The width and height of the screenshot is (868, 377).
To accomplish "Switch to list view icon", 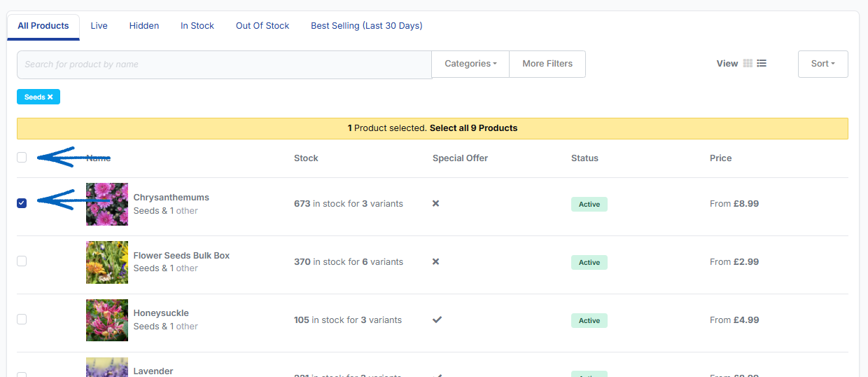I will pos(762,64).
